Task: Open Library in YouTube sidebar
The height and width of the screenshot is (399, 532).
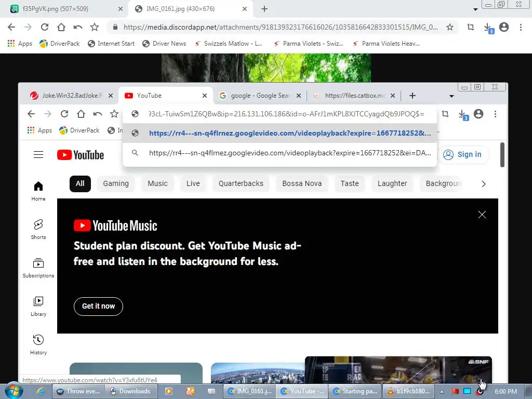Action: pos(38,307)
